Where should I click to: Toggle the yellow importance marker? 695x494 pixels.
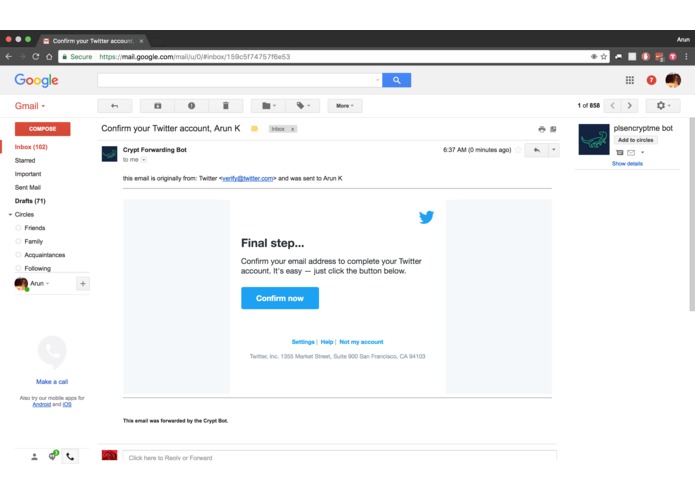tap(254, 129)
